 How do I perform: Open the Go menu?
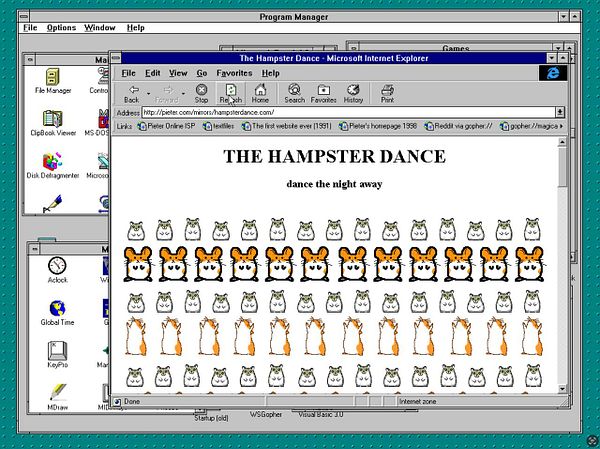coord(202,73)
